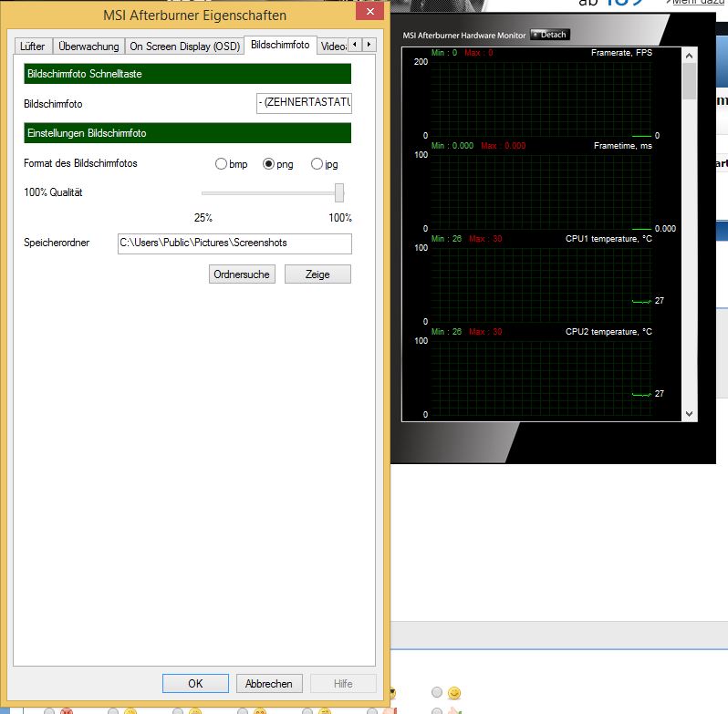Click the Frametime, ms graph label
Viewport: 728px width, 714px height.
point(622,146)
